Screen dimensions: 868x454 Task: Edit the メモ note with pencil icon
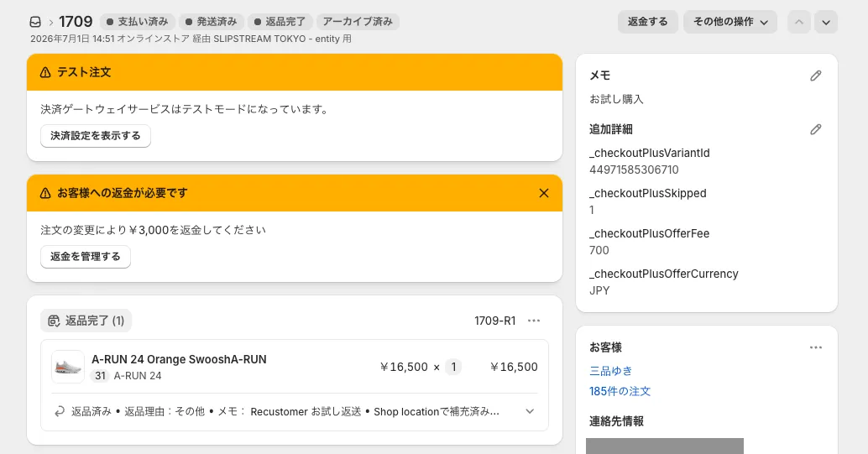(x=815, y=76)
